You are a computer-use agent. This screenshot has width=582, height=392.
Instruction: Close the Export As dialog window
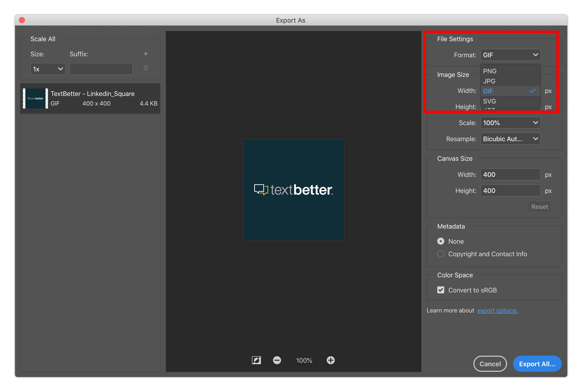click(x=22, y=20)
